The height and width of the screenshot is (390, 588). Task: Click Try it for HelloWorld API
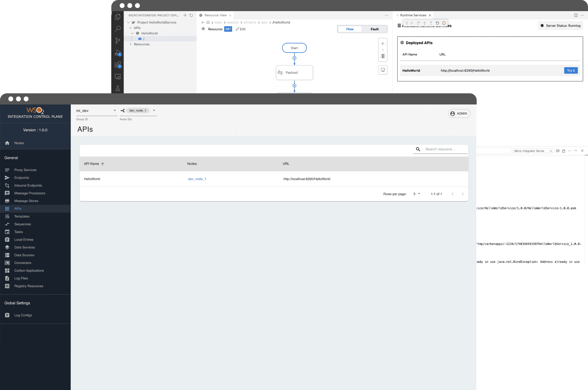pyautogui.click(x=571, y=71)
